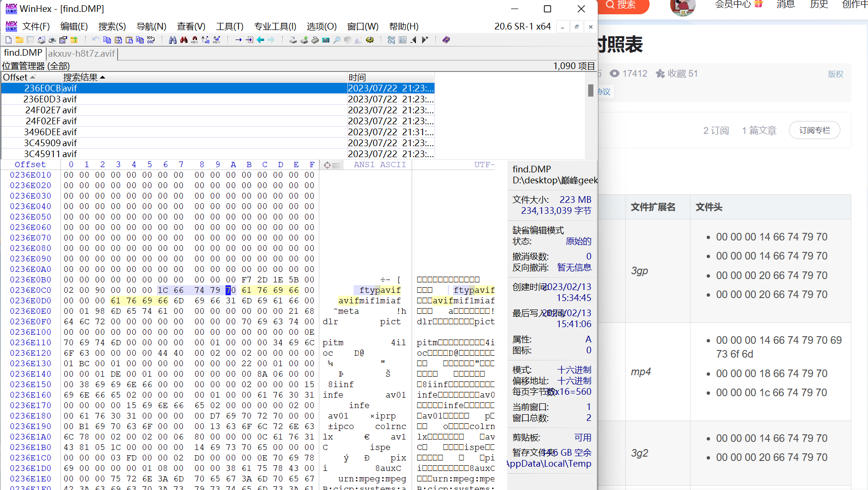
Task: Open 工具(T) menu
Action: tap(229, 26)
